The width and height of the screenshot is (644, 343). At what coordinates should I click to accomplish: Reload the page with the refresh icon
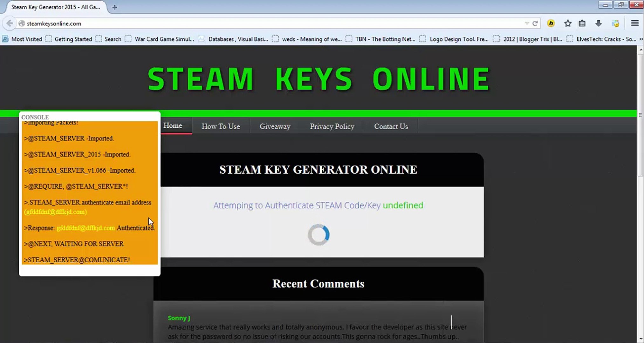(535, 24)
